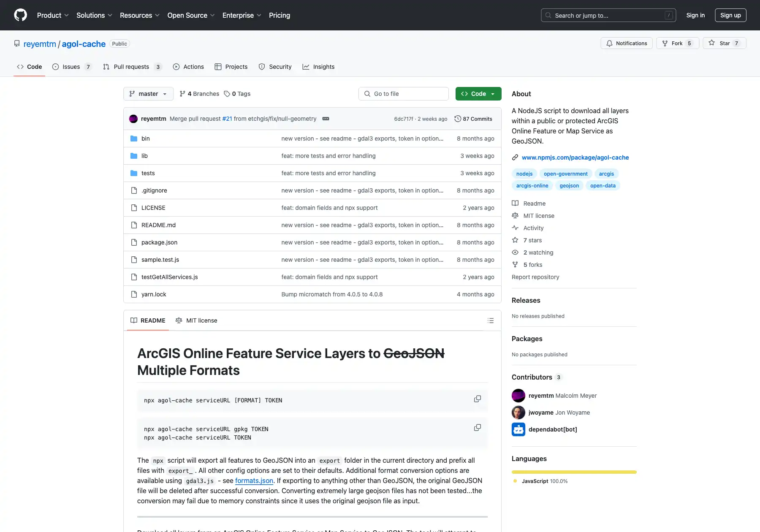Click the yellow JavaScript language bar
This screenshot has width=760, height=532.
(574, 472)
